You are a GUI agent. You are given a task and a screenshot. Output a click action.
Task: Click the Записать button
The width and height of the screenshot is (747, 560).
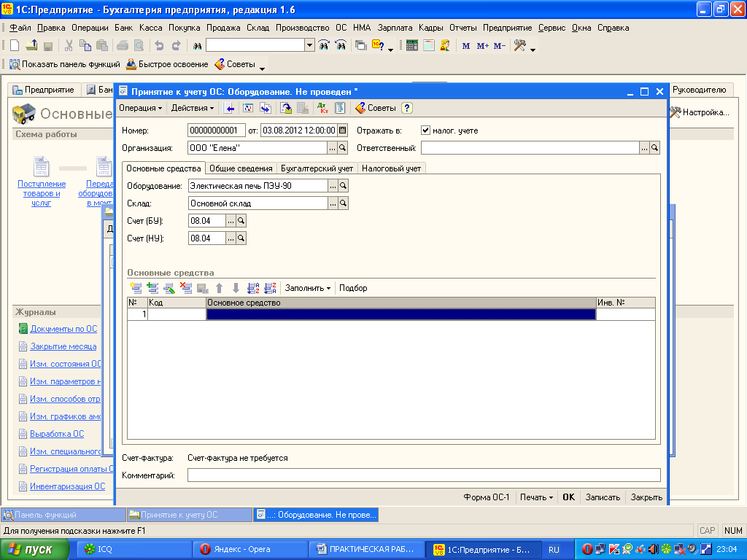pos(603,497)
